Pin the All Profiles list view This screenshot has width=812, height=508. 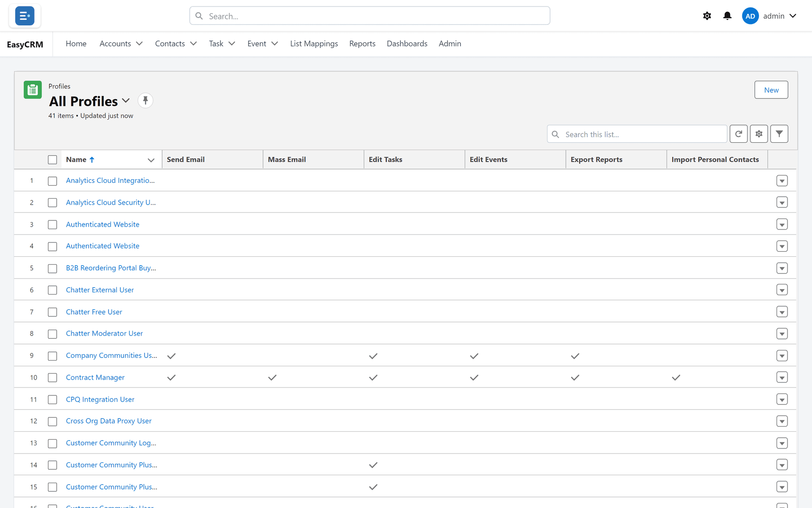145,101
